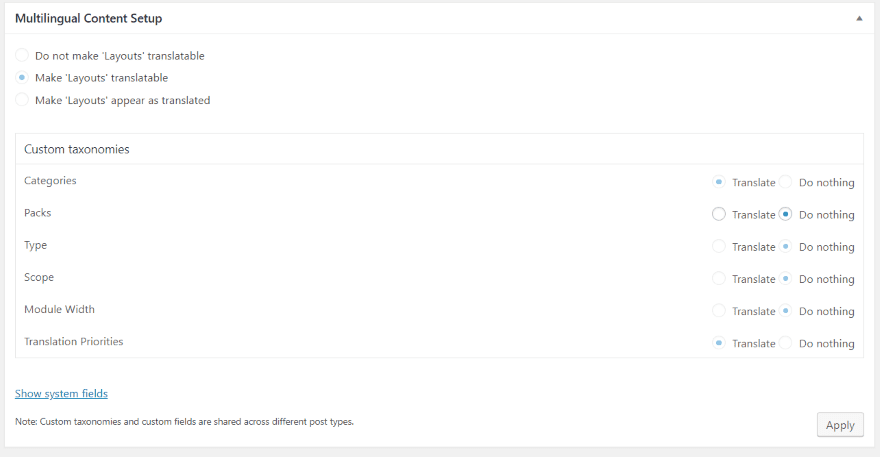Set Translation Priorities to Do nothing
The width and height of the screenshot is (880, 457).
[x=785, y=343]
